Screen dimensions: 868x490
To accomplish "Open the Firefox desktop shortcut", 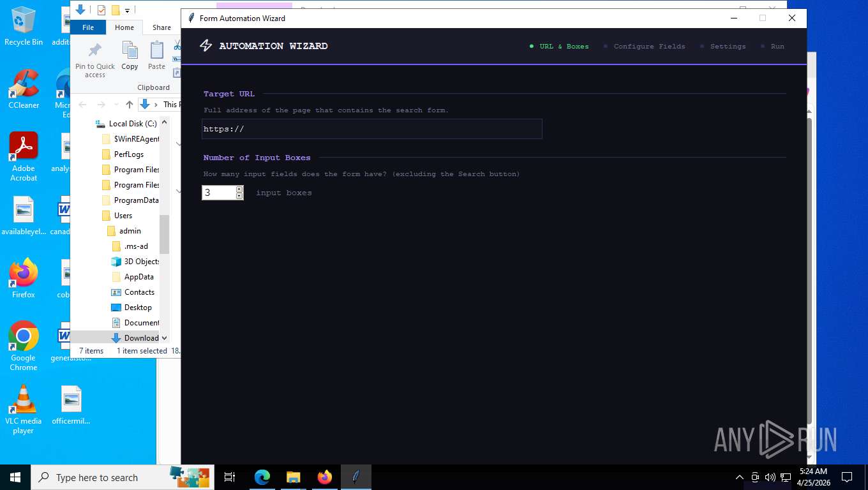I will [24, 278].
